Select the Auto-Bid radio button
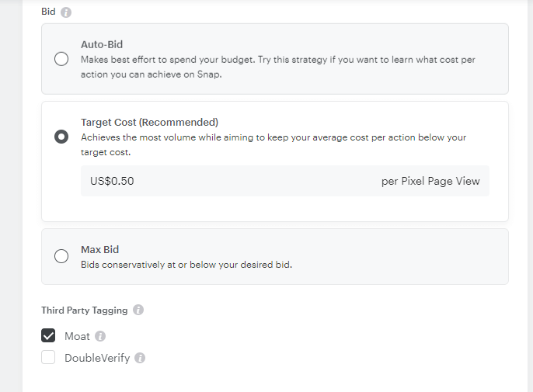The image size is (533, 392). [x=61, y=59]
